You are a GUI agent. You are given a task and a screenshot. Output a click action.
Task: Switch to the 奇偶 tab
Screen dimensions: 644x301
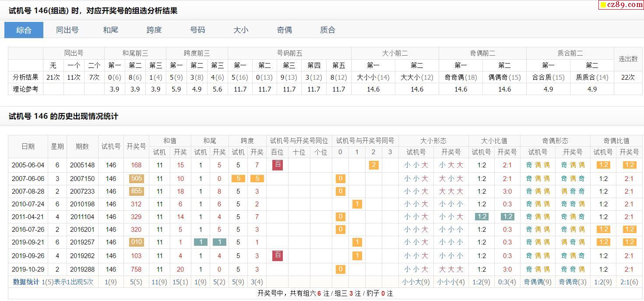[284, 30]
